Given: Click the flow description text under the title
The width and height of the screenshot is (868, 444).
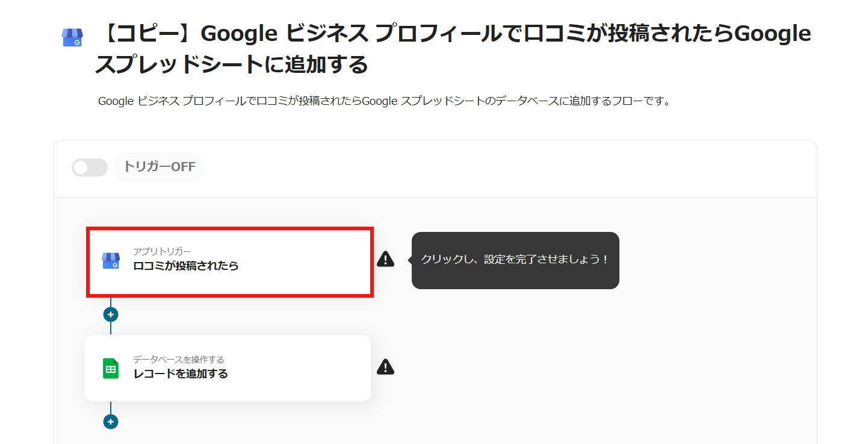Looking at the screenshot, I should click(384, 101).
